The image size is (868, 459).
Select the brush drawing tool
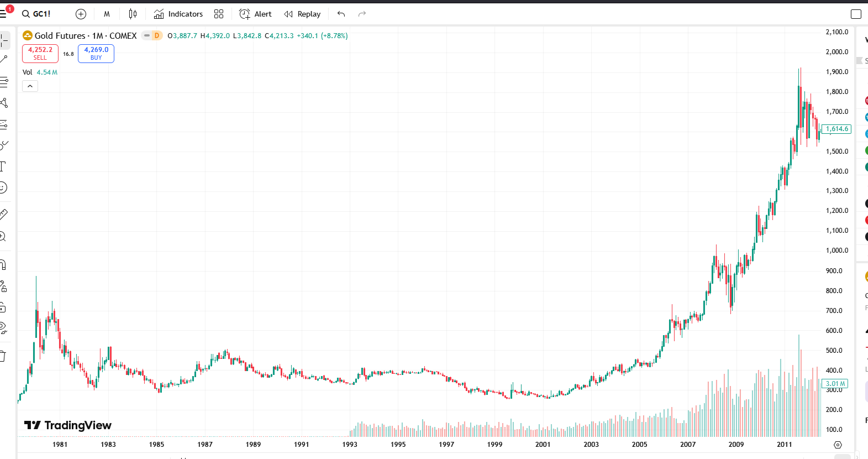[4, 145]
